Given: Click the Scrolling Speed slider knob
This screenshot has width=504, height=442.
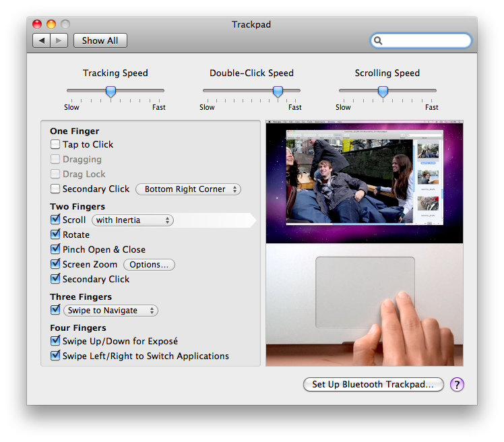Looking at the screenshot, I should pos(383,92).
